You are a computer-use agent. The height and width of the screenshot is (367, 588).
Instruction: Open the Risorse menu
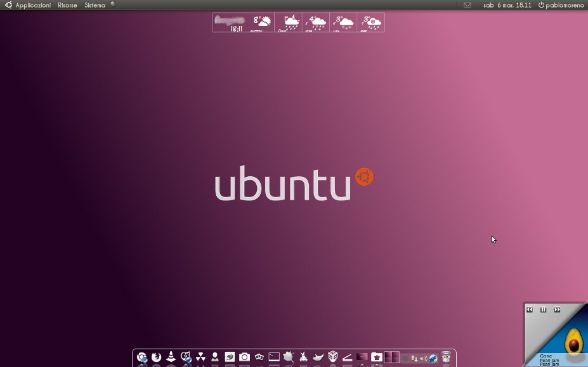pyautogui.click(x=67, y=5)
